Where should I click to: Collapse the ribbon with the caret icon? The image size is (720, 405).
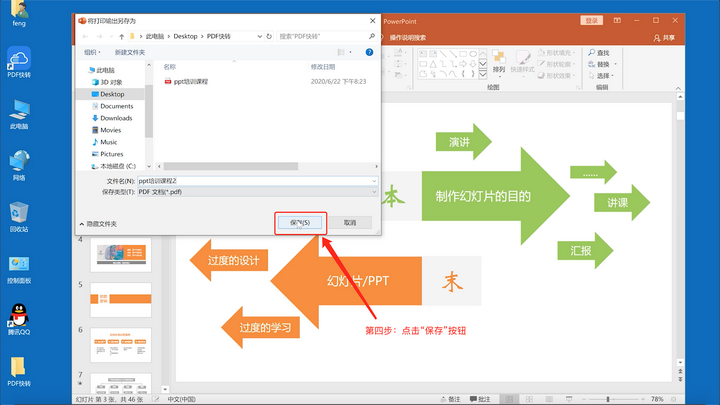point(678,88)
